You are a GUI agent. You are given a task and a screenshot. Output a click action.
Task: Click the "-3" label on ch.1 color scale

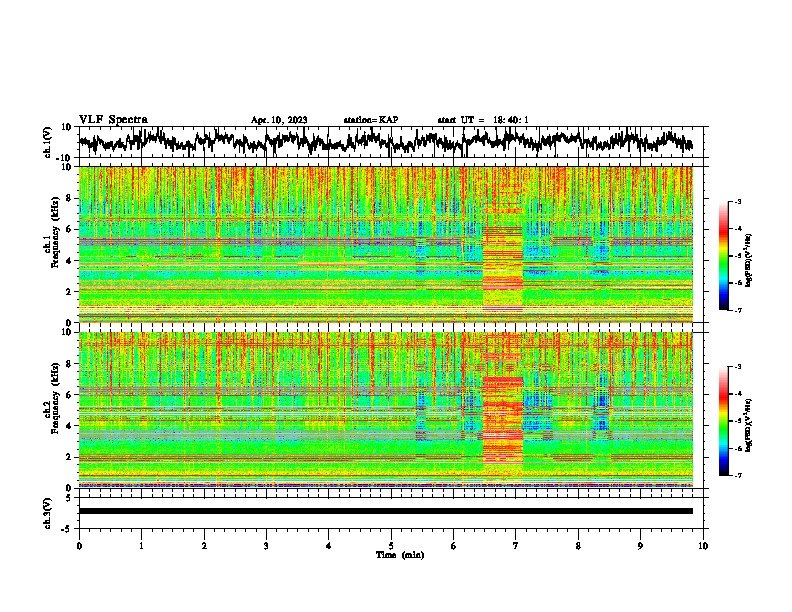(x=736, y=202)
